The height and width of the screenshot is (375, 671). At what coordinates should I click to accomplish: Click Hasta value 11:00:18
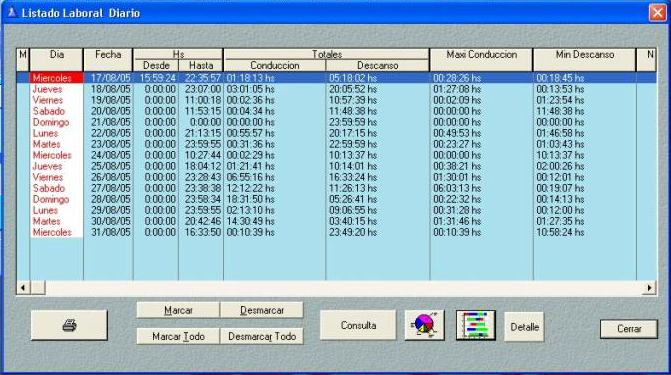coord(203,100)
